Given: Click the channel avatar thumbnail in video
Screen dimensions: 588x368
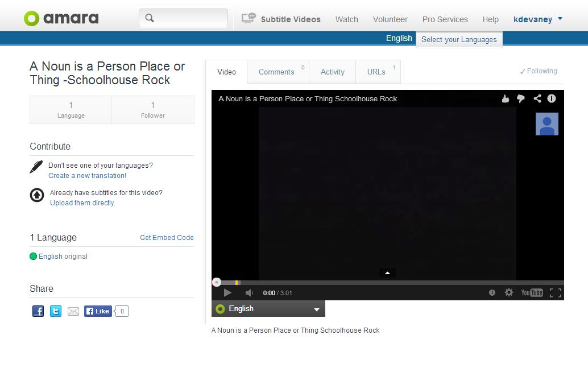Looking at the screenshot, I should pos(546,124).
